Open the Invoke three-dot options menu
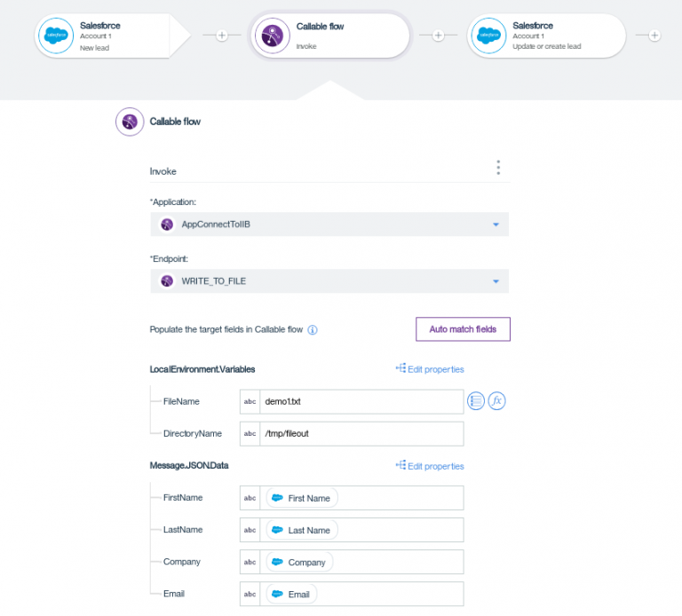682x616 pixels. point(498,168)
